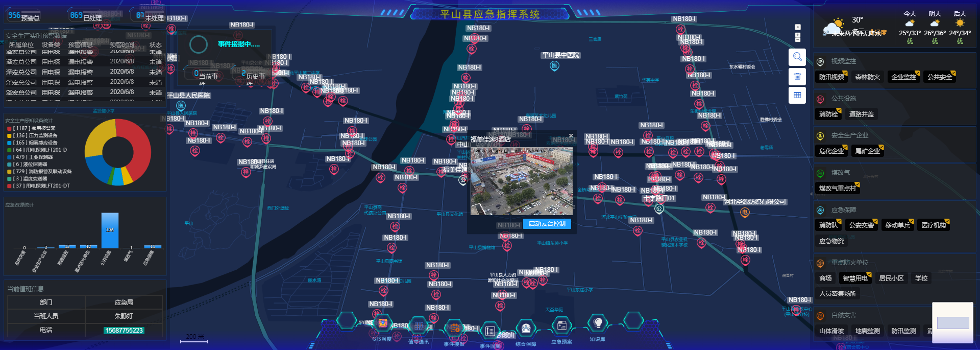Toggle the 煤改气重点村 layer tag
The image size is (980, 350).
pyautogui.click(x=838, y=189)
